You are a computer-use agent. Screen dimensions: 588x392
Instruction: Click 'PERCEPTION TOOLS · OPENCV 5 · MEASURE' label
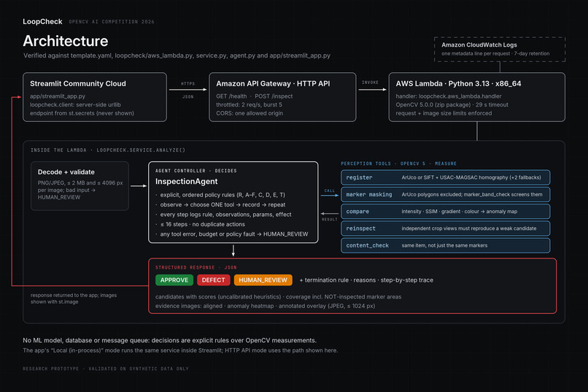click(398, 164)
